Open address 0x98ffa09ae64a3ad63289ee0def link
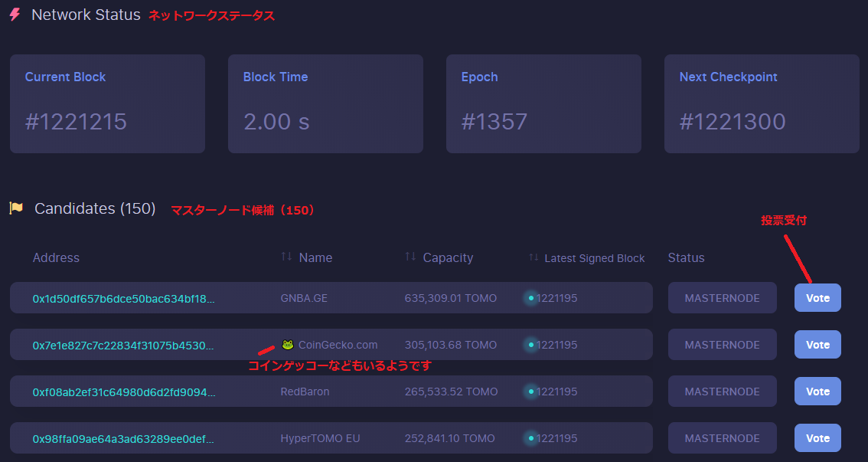Viewport: 868px width, 462px height. pyautogui.click(x=123, y=438)
